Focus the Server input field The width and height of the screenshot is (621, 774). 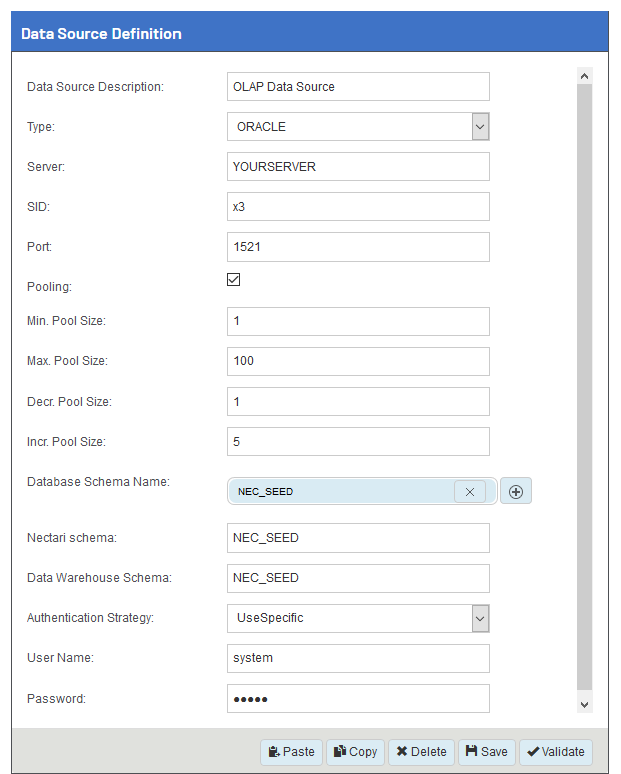pos(358,167)
